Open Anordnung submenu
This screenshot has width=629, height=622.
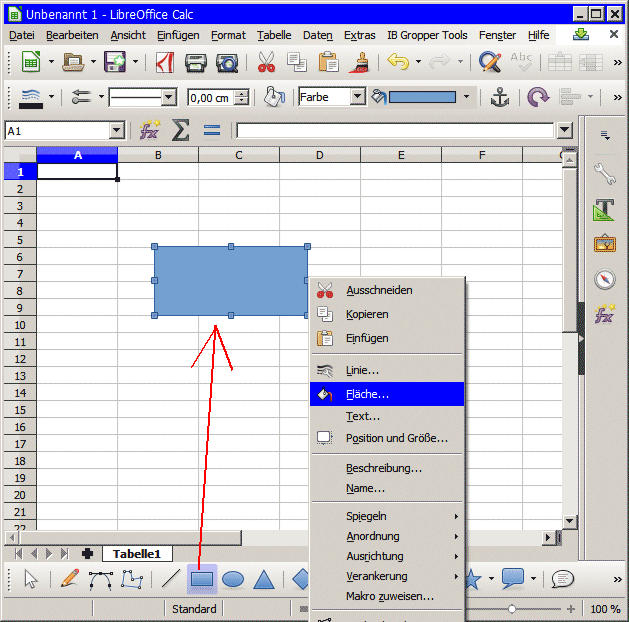coord(387,536)
